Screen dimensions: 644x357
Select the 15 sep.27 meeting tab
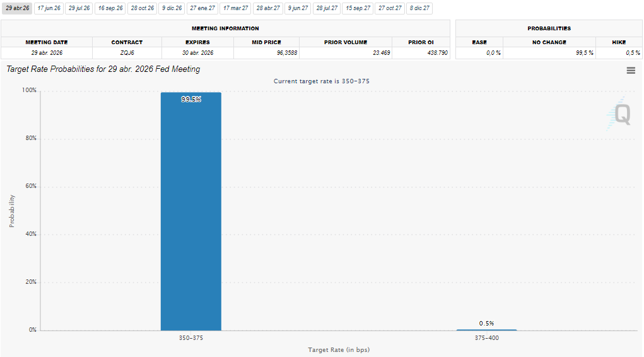(x=358, y=8)
